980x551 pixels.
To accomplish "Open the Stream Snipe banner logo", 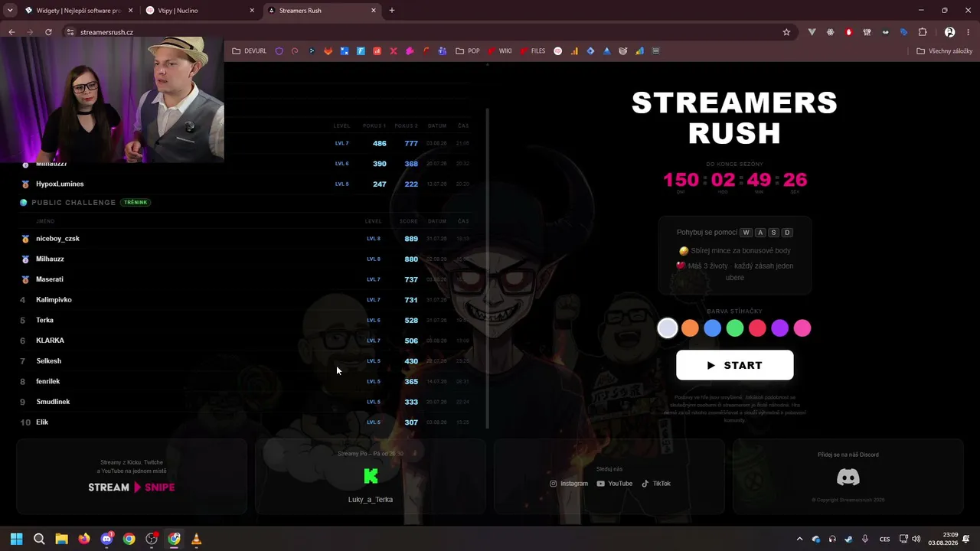I will click(132, 487).
